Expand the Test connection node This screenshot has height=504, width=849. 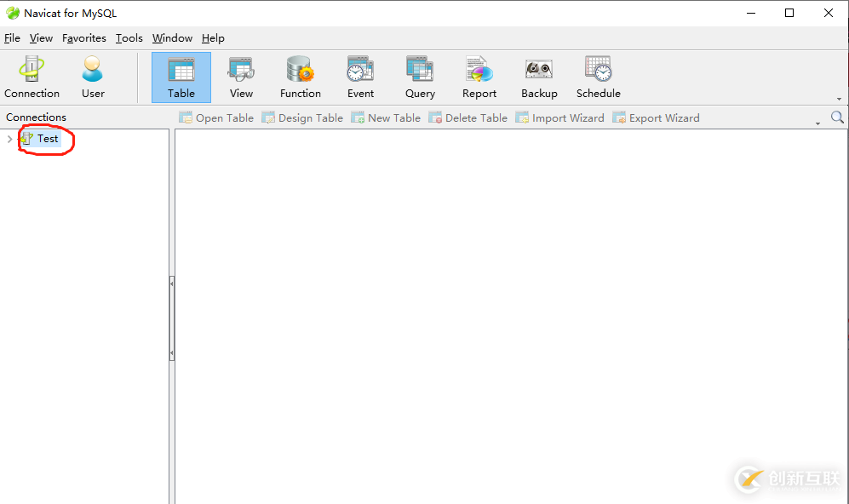[9, 139]
